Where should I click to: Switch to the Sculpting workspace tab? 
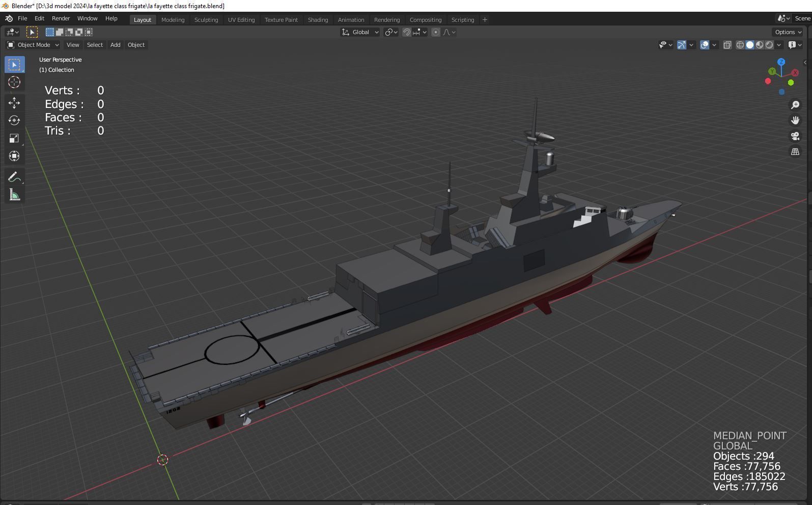coord(206,20)
